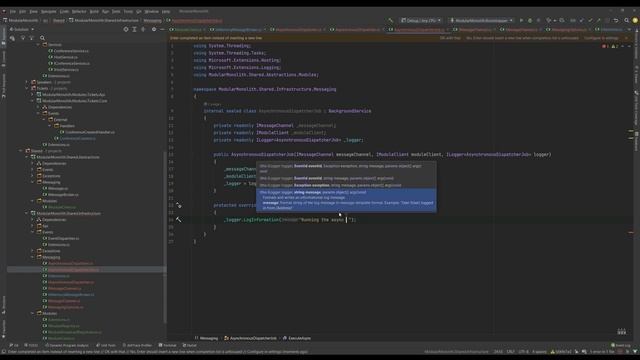Click the red error count indicator
The height and width of the screenshot is (360, 640).
point(605,47)
